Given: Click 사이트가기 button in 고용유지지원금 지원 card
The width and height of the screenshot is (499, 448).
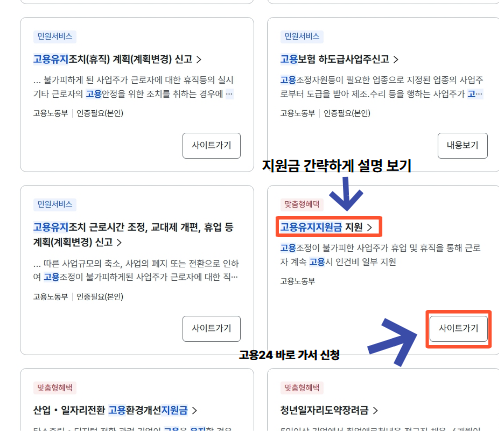Looking at the screenshot, I should (x=459, y=329).
